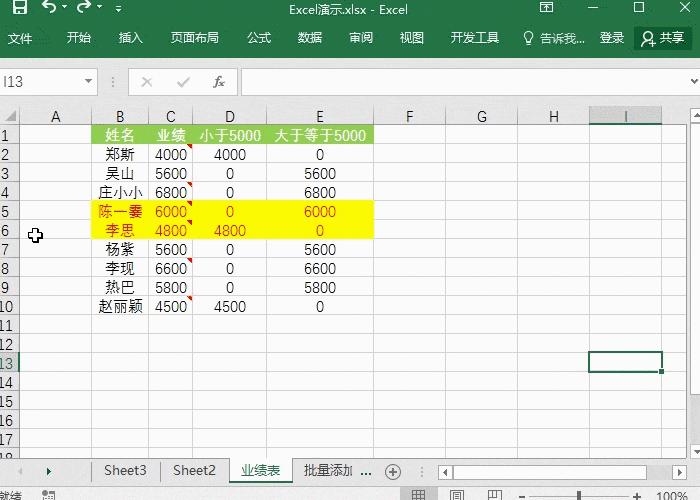Select the 4500 cell in column D

pos(229,306)
